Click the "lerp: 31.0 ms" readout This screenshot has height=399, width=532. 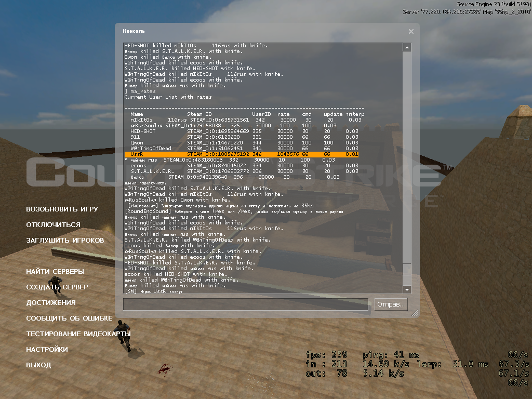[453, 364]
